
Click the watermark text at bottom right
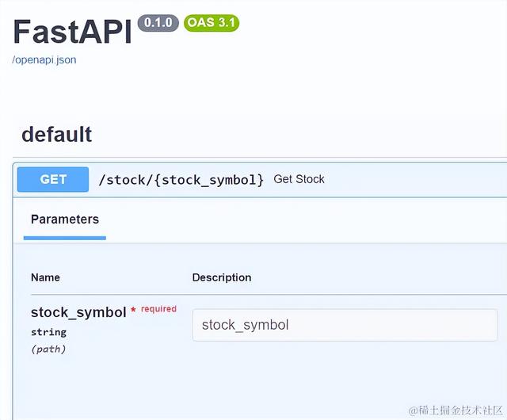(x=456, y=410)
